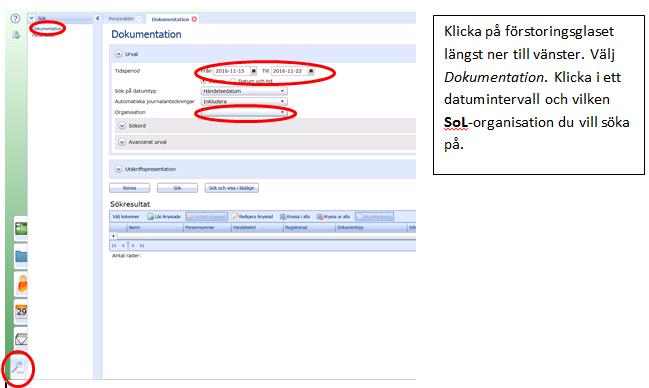
Task: Go to first page of search results
Action: point(114,246)
